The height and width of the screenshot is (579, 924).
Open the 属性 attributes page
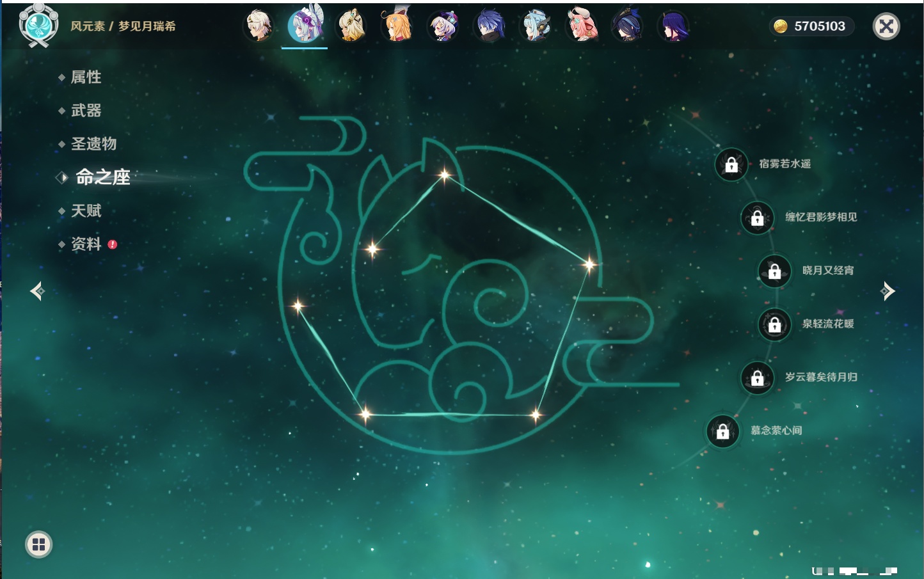pos(86,77)
